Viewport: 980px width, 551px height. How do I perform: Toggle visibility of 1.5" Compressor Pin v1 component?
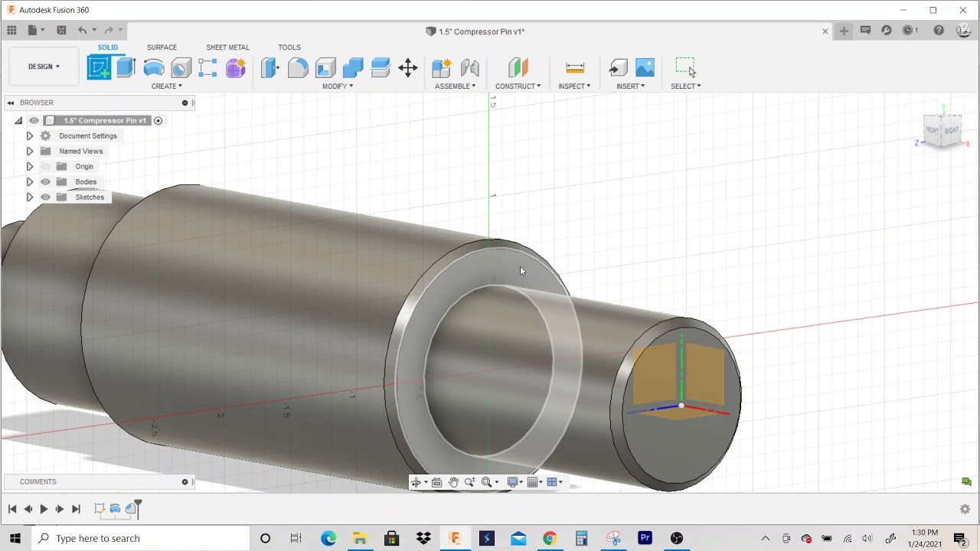pyautogui.click(x=34, y=120)
